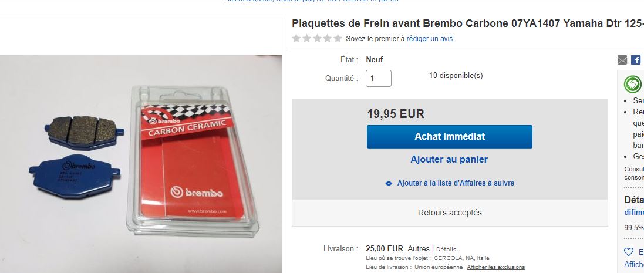Click the Plaquettes de Frein avant Brembo title
The width and height of the screenshot is (644, 273).
468,23
